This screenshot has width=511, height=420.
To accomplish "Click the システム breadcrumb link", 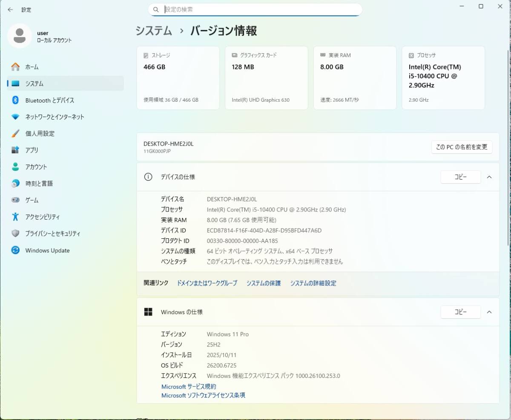I will (154, 31).
